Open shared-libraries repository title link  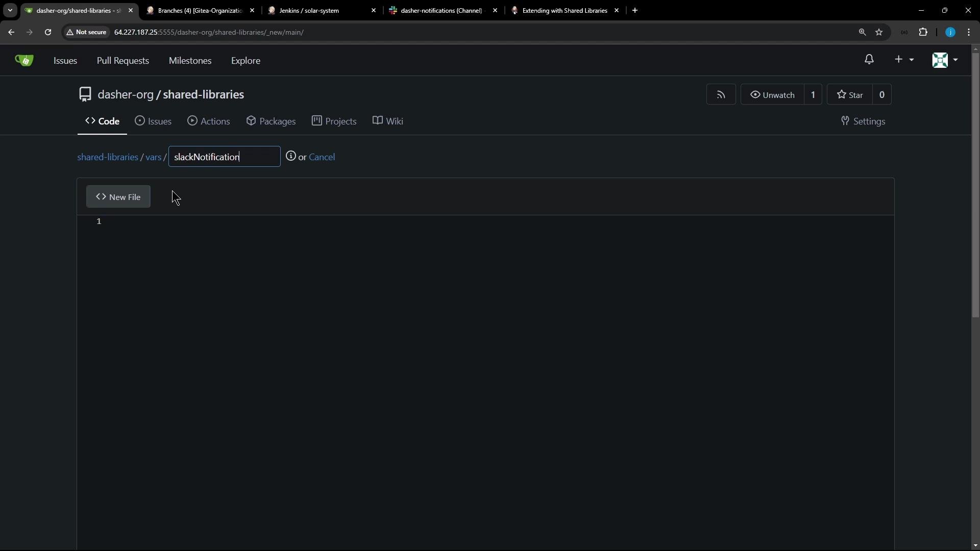coord(204,94)
